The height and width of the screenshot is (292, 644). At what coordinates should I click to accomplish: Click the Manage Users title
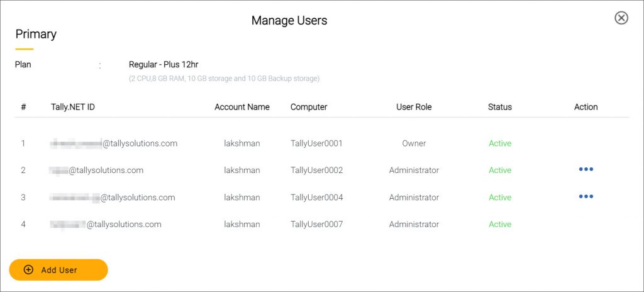(289, 20)
